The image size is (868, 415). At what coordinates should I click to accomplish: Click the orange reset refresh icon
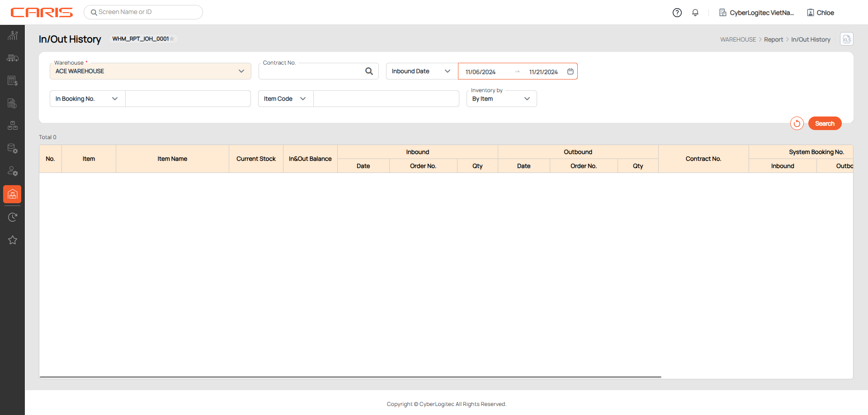pos(797,123)
